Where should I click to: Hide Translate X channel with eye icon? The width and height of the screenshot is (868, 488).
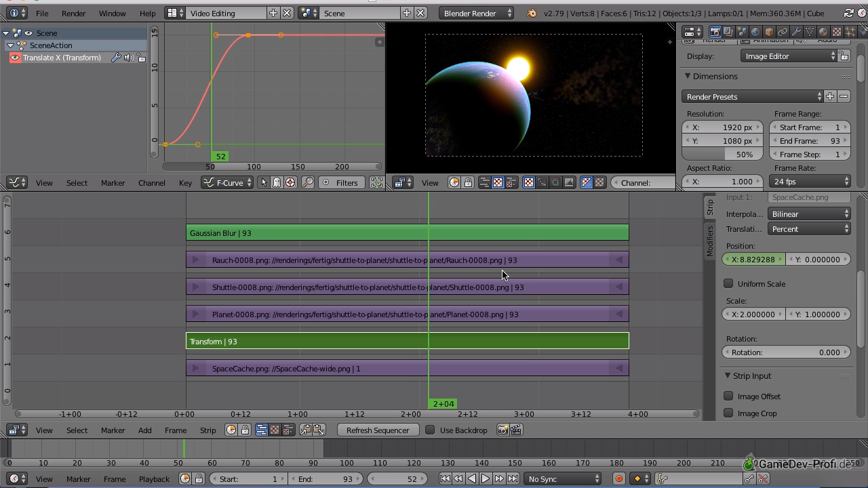point(15,58)
